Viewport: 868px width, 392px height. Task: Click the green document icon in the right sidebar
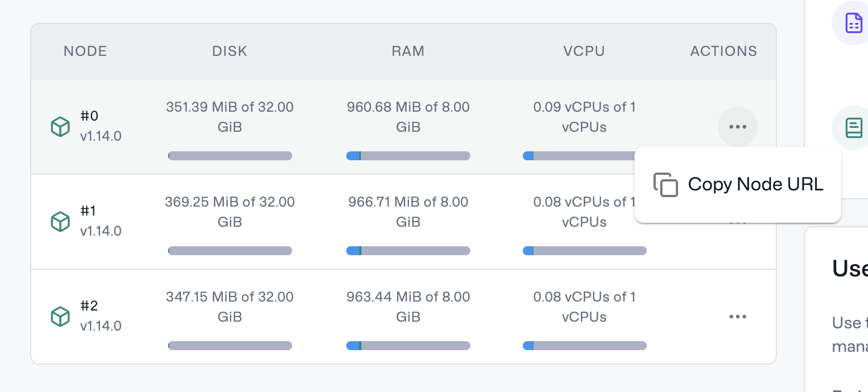852,127
